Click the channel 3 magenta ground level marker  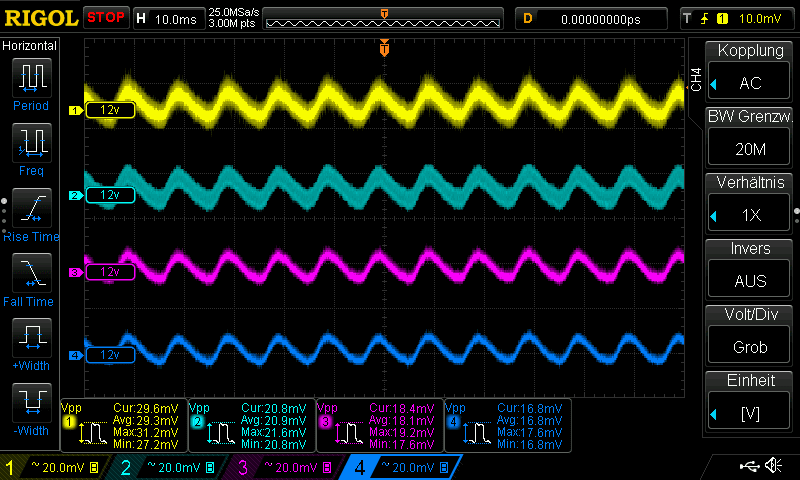pyautogui.click(x=76, y=272)
